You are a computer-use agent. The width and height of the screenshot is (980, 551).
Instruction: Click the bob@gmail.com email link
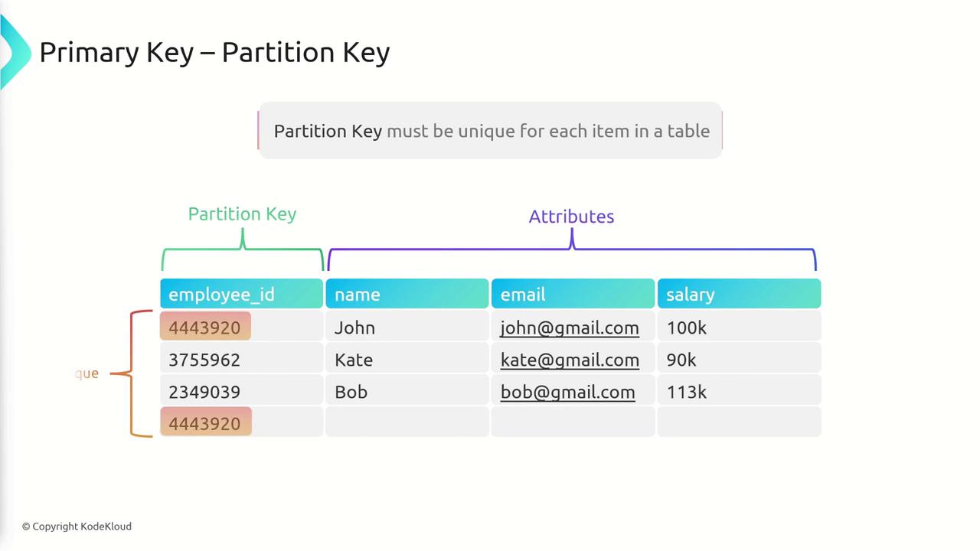point(567,392)
